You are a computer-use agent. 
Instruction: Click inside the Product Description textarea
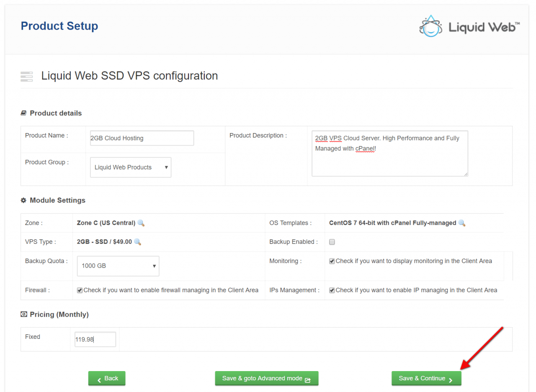coord(390,153)
